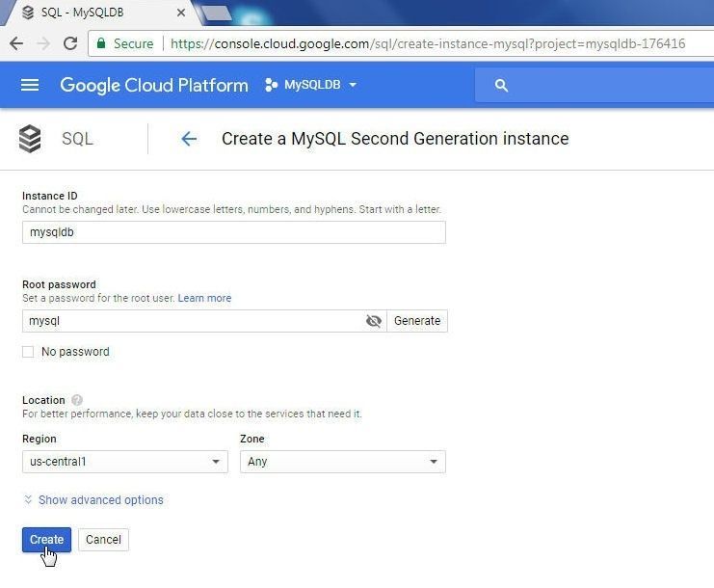Click the search magnifier icon
The height and width of the screenshot is (588, 714).
coord(501,85)
